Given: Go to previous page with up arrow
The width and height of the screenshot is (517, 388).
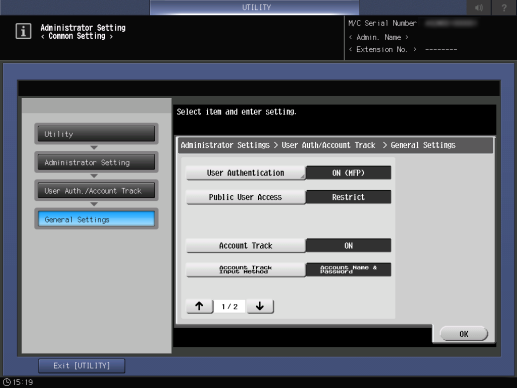Looking at the screenshot, I should click(x=199, y=306).
